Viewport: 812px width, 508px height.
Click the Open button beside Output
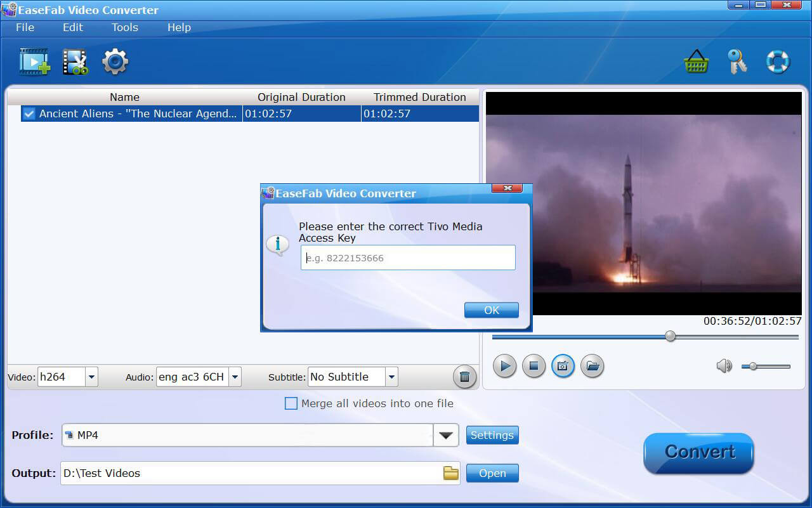pyautogui.click(x=492, y=473)
